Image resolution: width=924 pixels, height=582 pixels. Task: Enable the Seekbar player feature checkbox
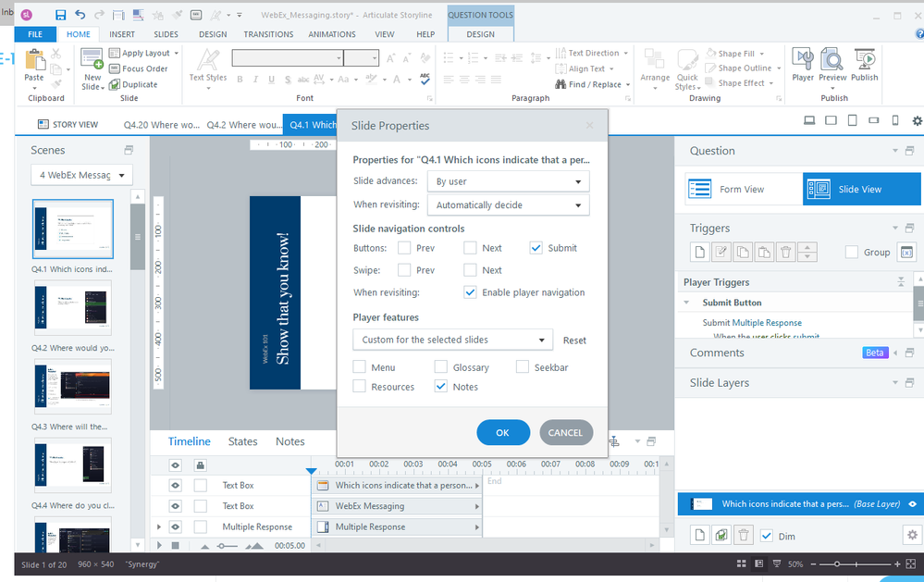(x=523, y=367)
